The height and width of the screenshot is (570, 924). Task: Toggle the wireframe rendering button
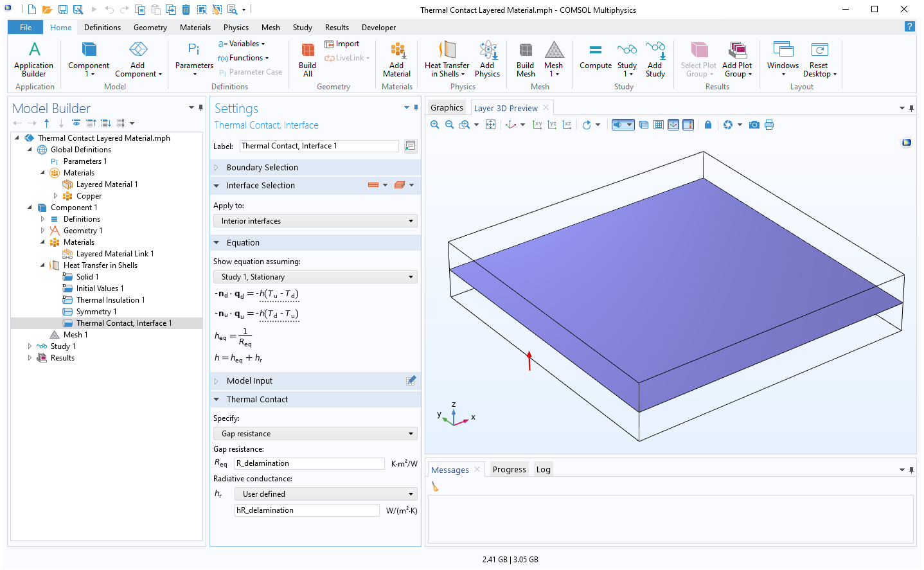644,125
